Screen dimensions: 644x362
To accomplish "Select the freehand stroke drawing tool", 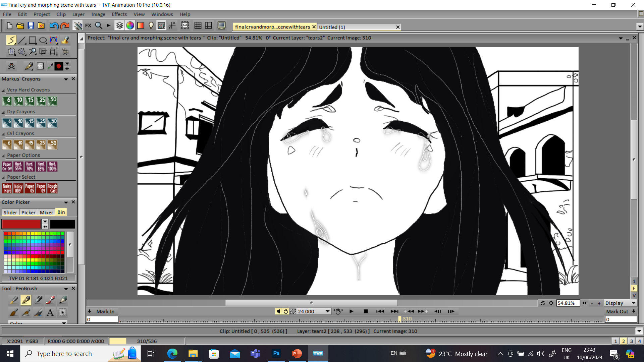I will 11,40.
